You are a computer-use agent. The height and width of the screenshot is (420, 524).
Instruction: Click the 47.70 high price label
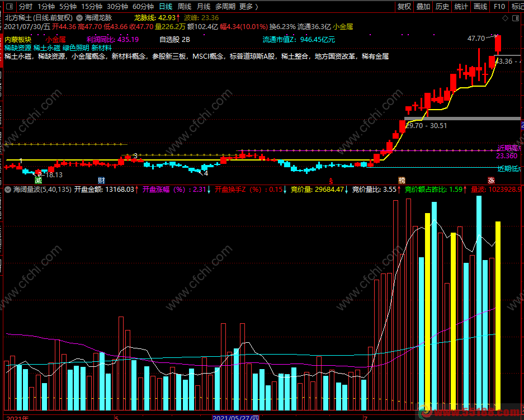476,39
